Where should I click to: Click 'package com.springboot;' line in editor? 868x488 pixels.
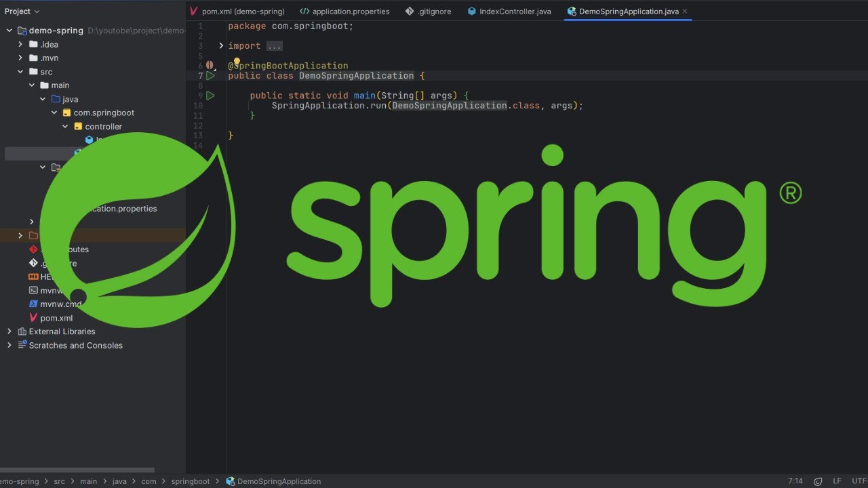pyautogui.click(x=291, y=26)
